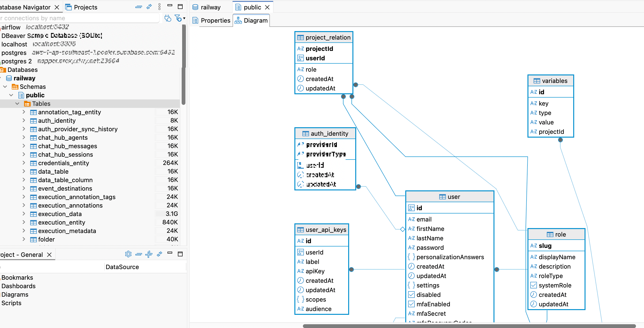Viewport: 644px width, 328px height.
Task: Click the disabled checkbox icon in user table
Action: 411,295
